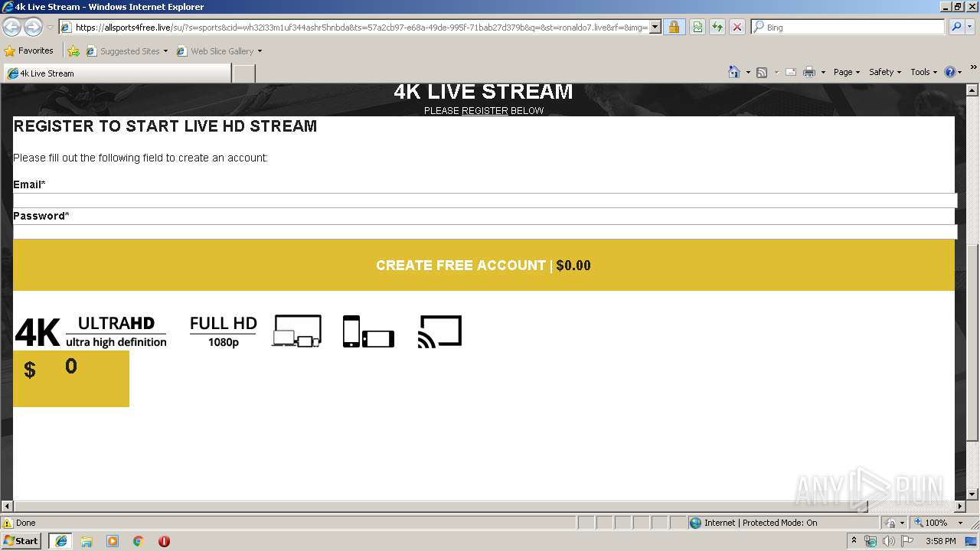Click the Internet Explorer taskbar icon
The width and height of the screenshot is (980, 551).
[60, 541]
